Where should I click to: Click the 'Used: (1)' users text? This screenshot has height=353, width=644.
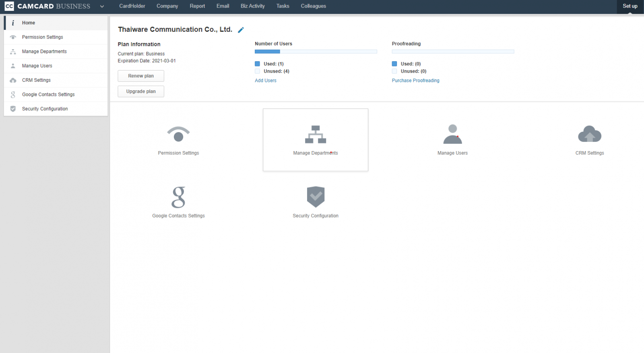[274, 64]
